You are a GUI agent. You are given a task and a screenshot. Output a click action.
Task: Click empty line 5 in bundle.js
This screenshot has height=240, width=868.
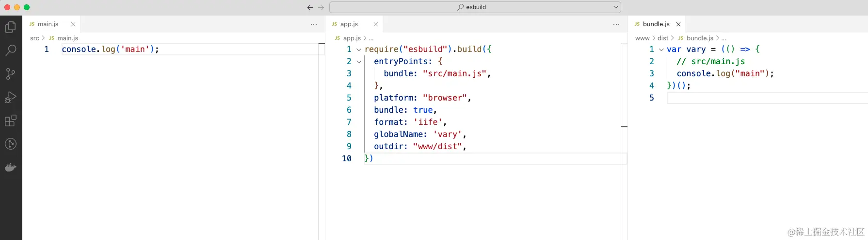[x=767, y=98]
